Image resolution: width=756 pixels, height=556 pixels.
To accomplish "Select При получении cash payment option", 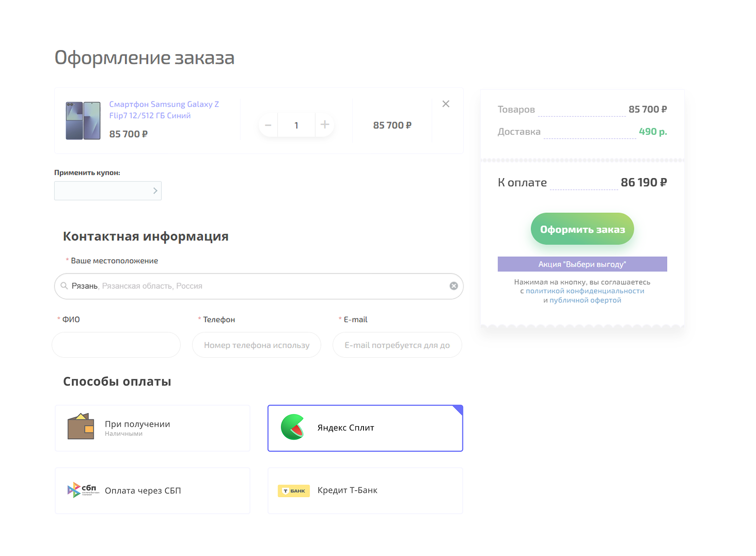I will click(153, 428).
